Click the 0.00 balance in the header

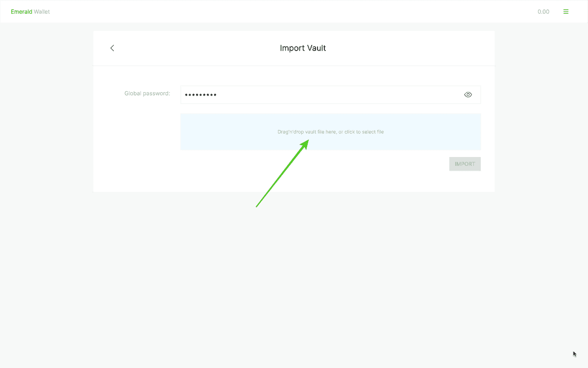(543, 12)
